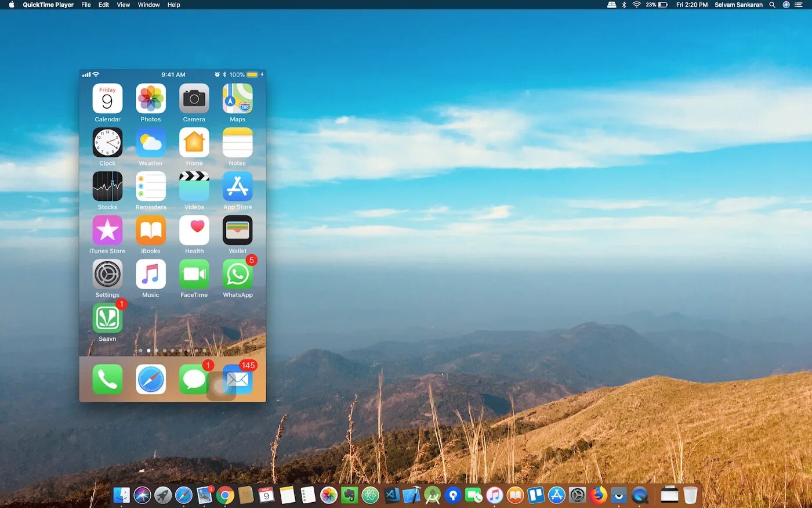Open Safari in the iPhone dock
812x508 pixels.
151,380
